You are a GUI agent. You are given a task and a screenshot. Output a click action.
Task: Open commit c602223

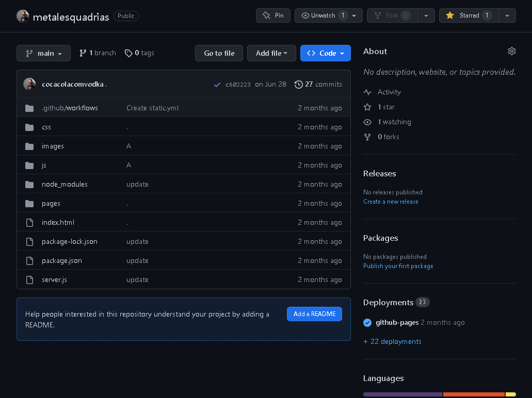pyautogui.click(x=238, y=85)
